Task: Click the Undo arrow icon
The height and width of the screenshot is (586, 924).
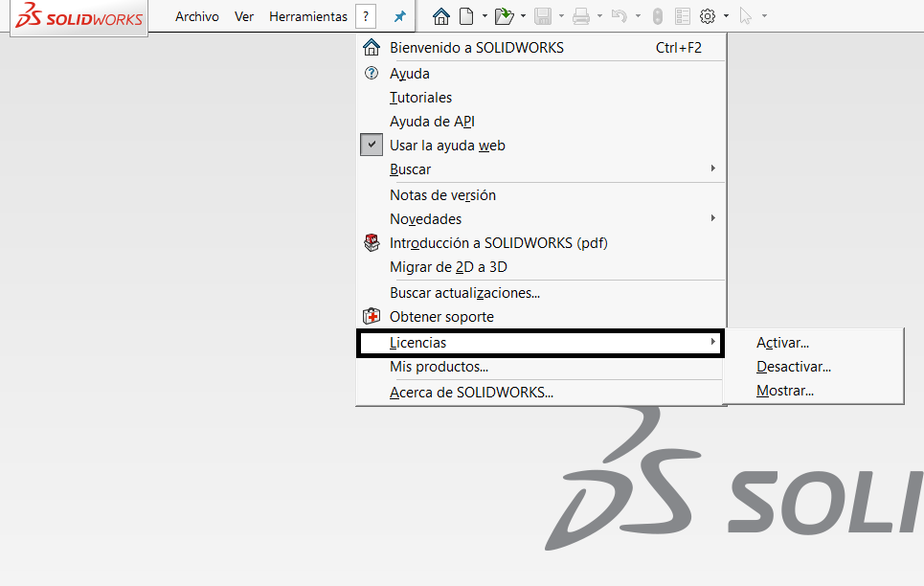Action: pyautogui.click(x=619, y=16)
